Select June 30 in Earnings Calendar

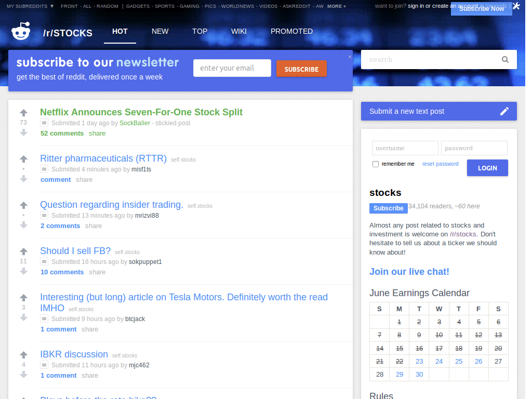click(419, 374)
